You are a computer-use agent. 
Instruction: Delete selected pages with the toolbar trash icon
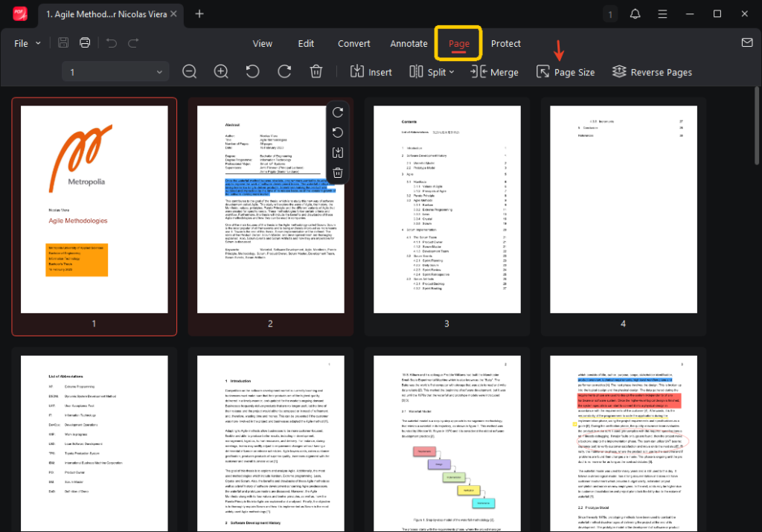(316, 71)
